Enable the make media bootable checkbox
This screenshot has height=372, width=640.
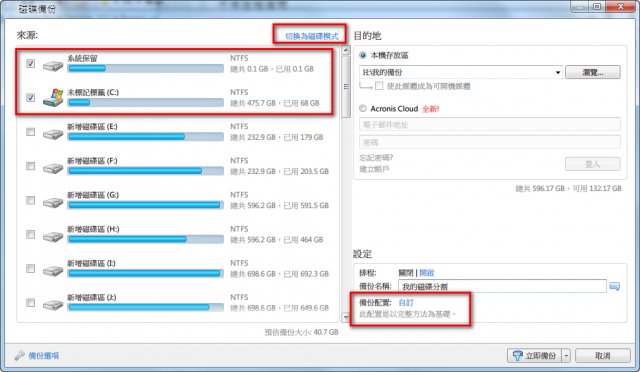pyautogui.click(x=379, y=86)
